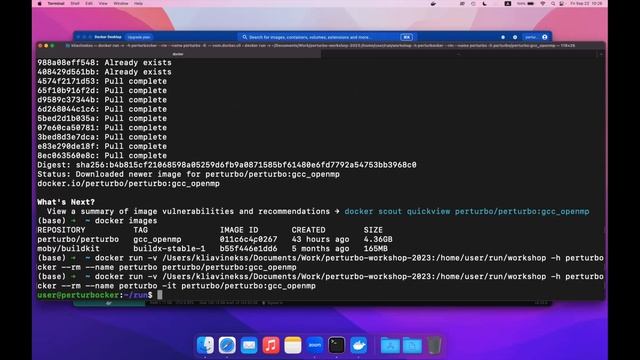
Task: Open Spotlight search in the menu bar
Action: pyautogui.click(x=553, y=3)
